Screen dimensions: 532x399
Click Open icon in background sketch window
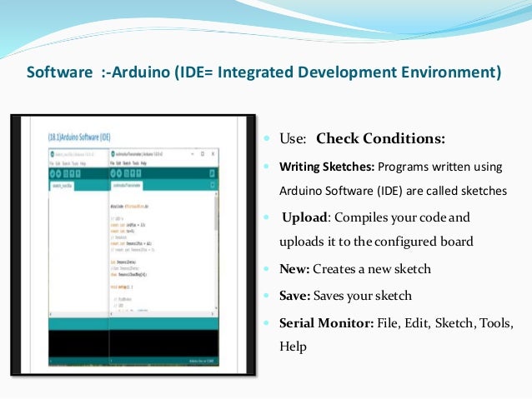[x=72, y=174]
